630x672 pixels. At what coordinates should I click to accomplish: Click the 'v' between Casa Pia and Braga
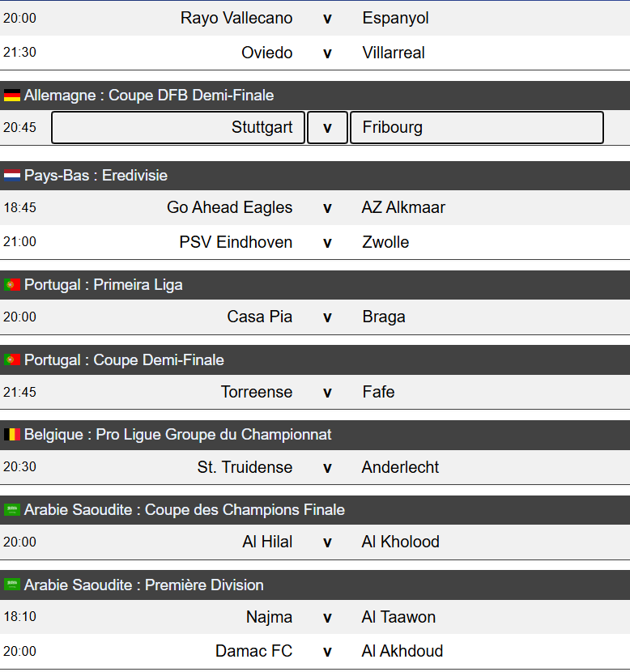327,317
